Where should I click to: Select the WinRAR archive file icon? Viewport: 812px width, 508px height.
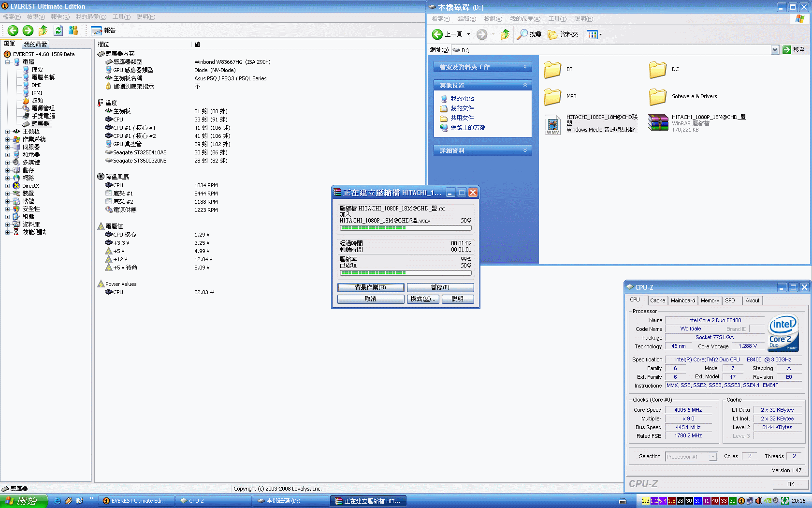click(x=658, y=123)
